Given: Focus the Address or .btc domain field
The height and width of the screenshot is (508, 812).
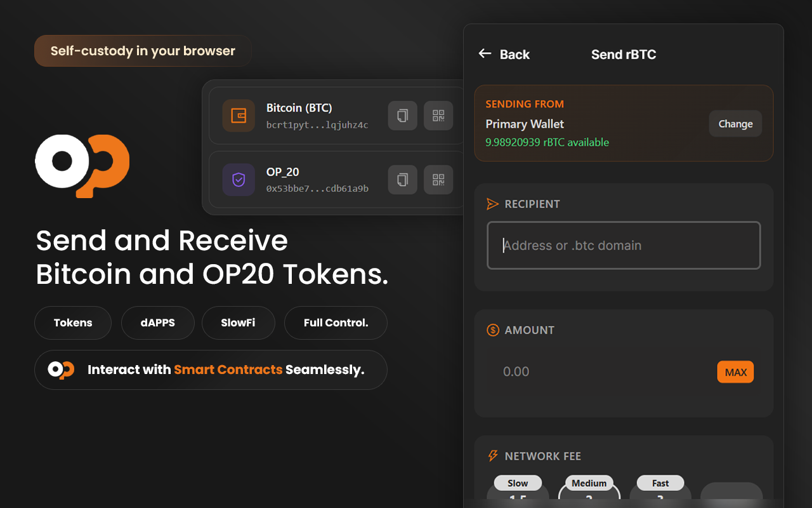Looking at the screenshot, I should point(624,245).
